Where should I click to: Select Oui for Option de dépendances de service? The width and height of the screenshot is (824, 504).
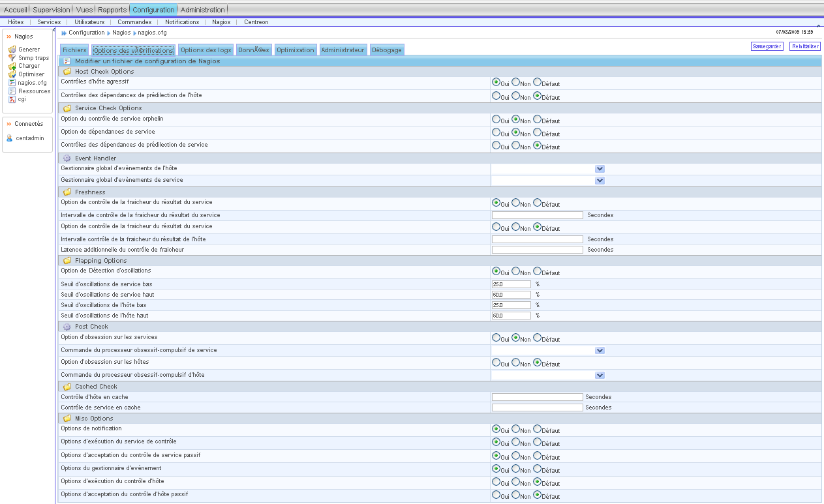point(496,132)
